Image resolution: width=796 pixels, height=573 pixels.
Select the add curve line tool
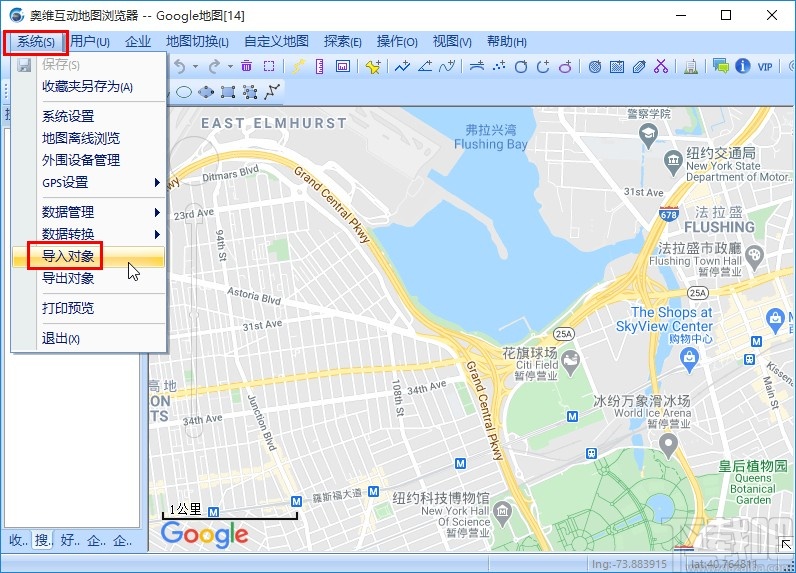point(447,66)
